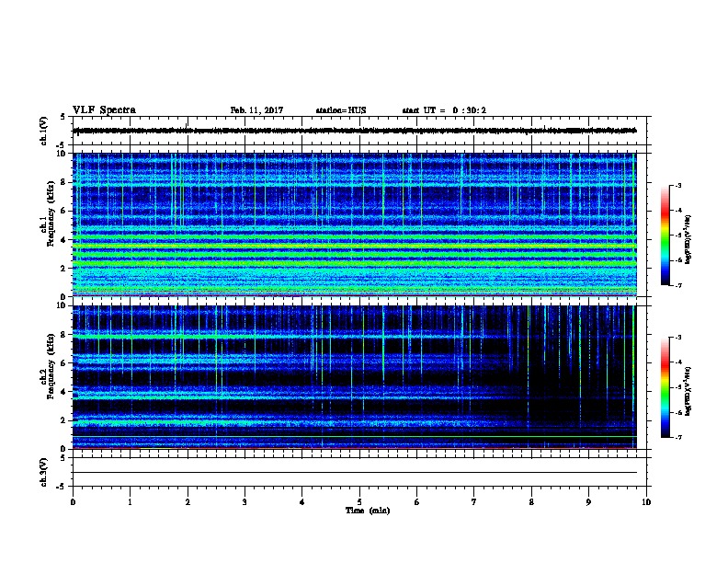728x563 pixels.
Task: Click inside the ch.2 spectrogram panel
Action: [355, 377]
